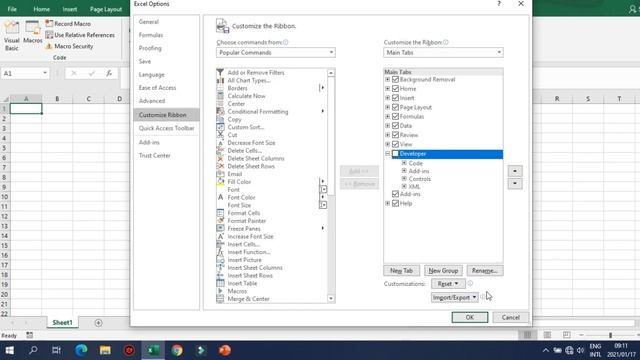Open Microsoft Edge from taskbar

(x=81, y=350)
